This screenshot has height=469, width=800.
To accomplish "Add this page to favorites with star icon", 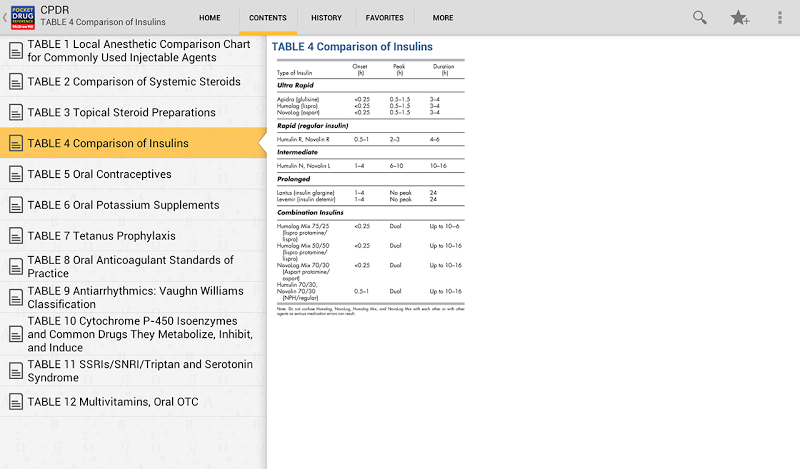I will (x=739, y=18).
